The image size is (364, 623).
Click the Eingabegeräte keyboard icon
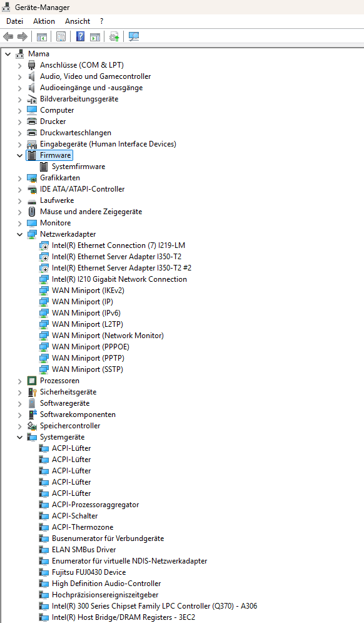tap(32, 144)
